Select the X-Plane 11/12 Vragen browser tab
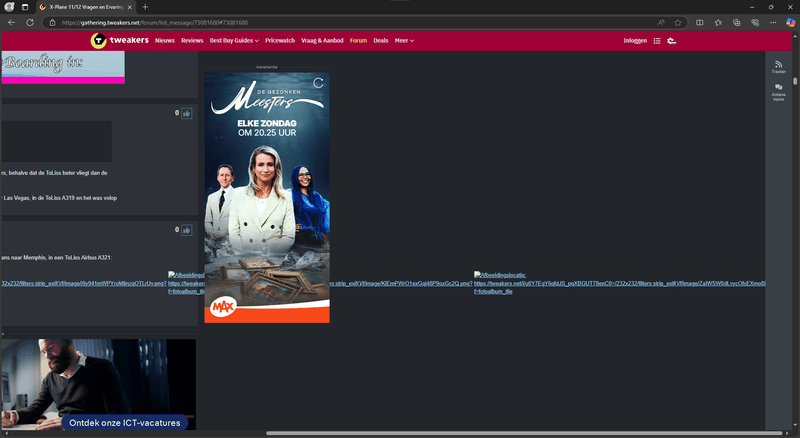This screenshot has height=438, width=800. point(84,7)
